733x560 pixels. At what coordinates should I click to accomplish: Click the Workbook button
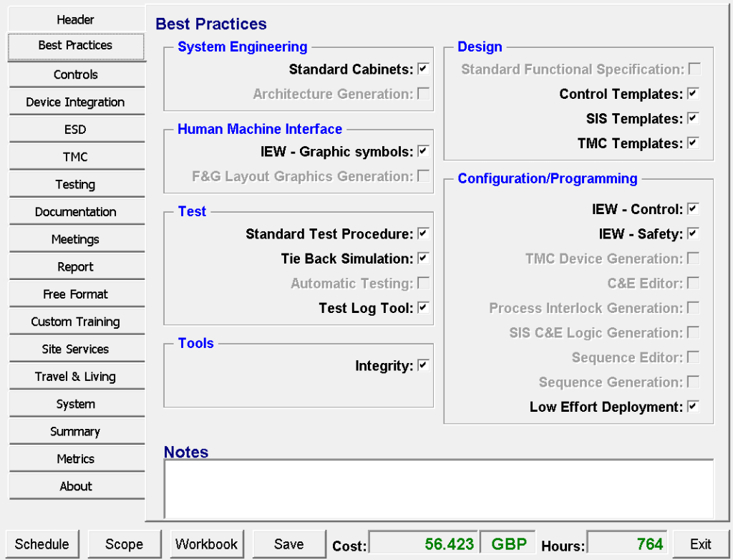207,544
